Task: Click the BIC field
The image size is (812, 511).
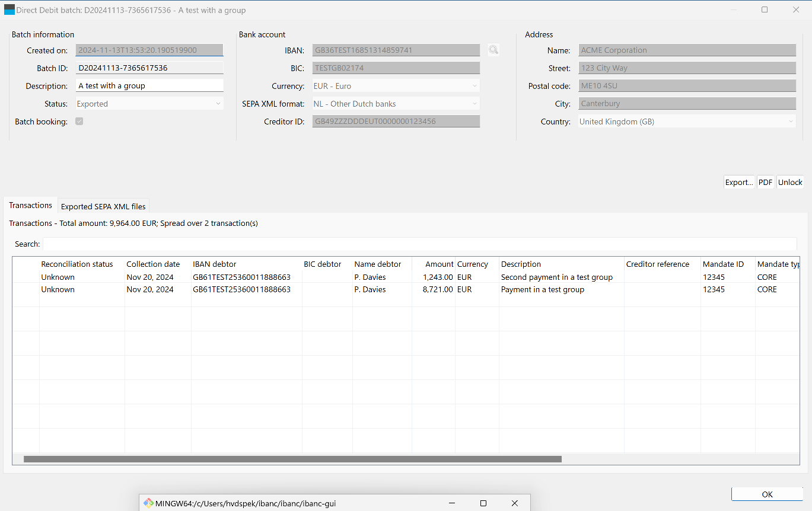Action: pyautogui.click(x=396, y=68)
